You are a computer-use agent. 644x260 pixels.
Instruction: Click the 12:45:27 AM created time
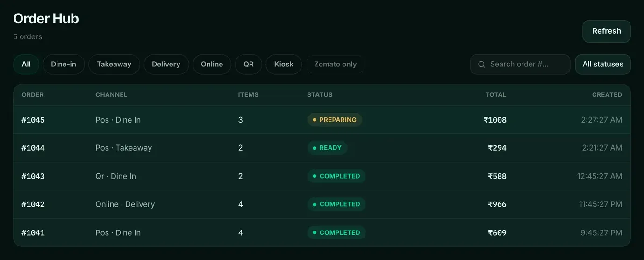(600, 176)
